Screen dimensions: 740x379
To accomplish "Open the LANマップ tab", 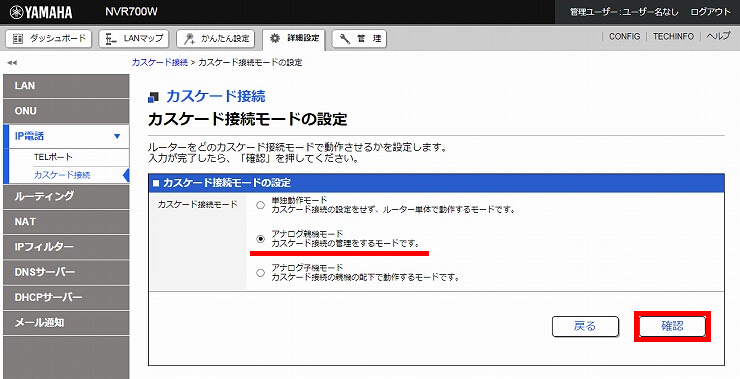I will [x=135, y=39].
